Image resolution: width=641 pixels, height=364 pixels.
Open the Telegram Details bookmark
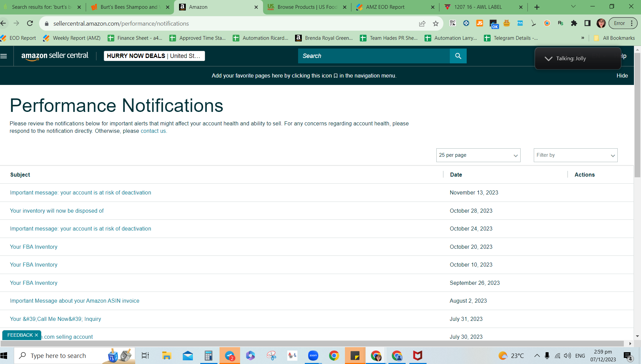click(511, 38)
